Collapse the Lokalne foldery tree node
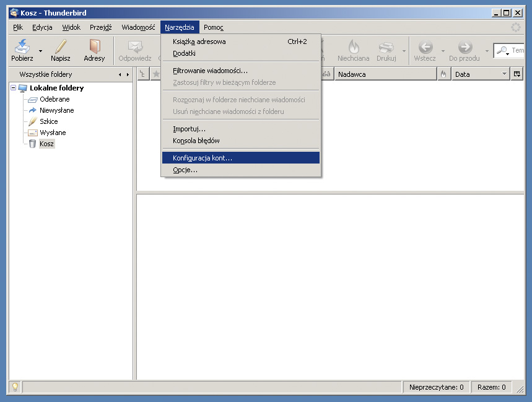The height and width of the screenshot is (402, 532). [x=13, y=88]
